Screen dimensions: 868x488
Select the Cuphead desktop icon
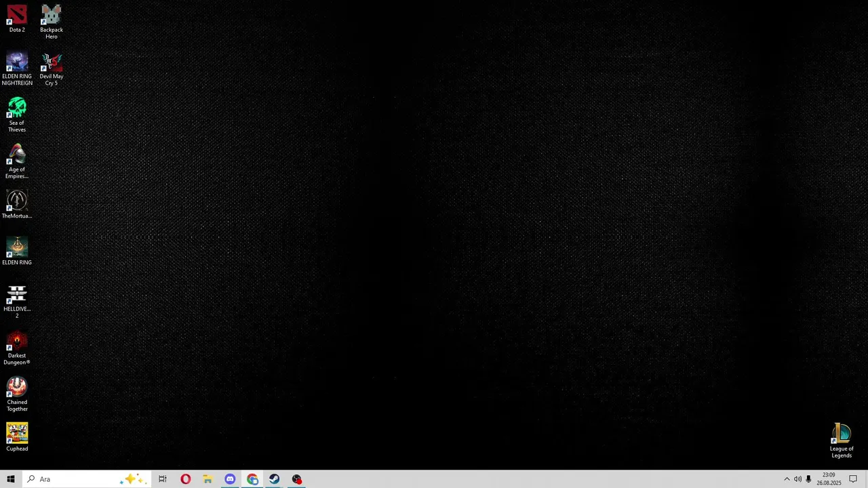coord(17,438)
